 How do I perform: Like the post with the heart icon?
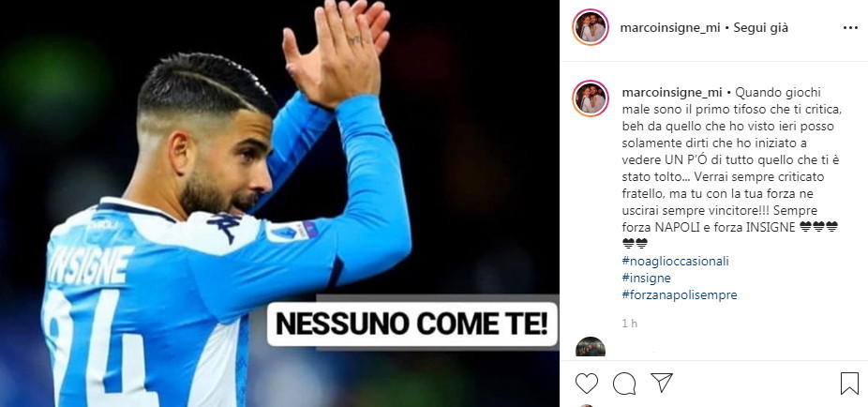pos(586,384)
